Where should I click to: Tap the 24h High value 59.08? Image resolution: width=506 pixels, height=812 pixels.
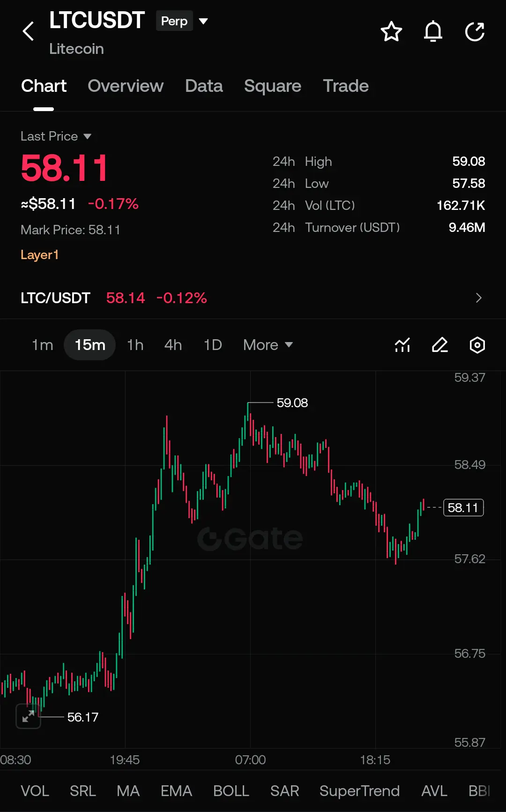pos(469,162)
